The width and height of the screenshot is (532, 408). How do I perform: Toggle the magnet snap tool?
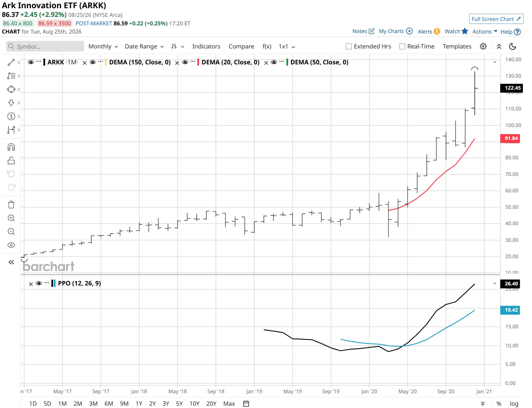pyautogui.click(x=11, y=147)
